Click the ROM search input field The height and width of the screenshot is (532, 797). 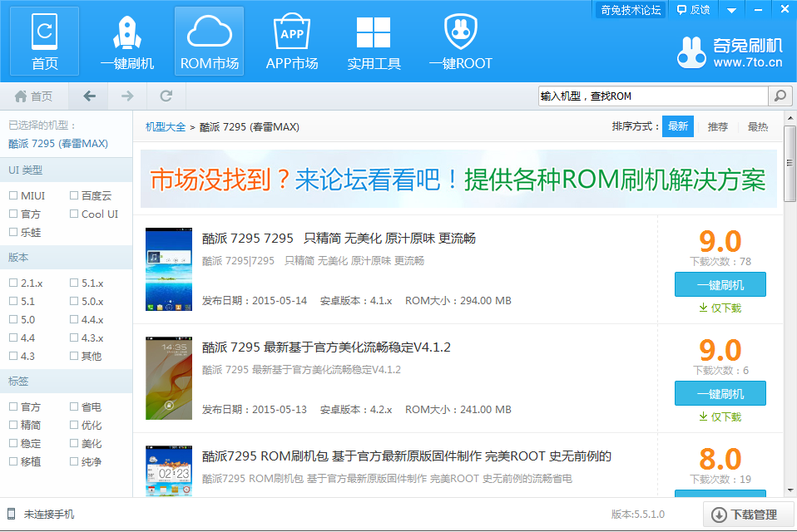(x=651, y=96)
